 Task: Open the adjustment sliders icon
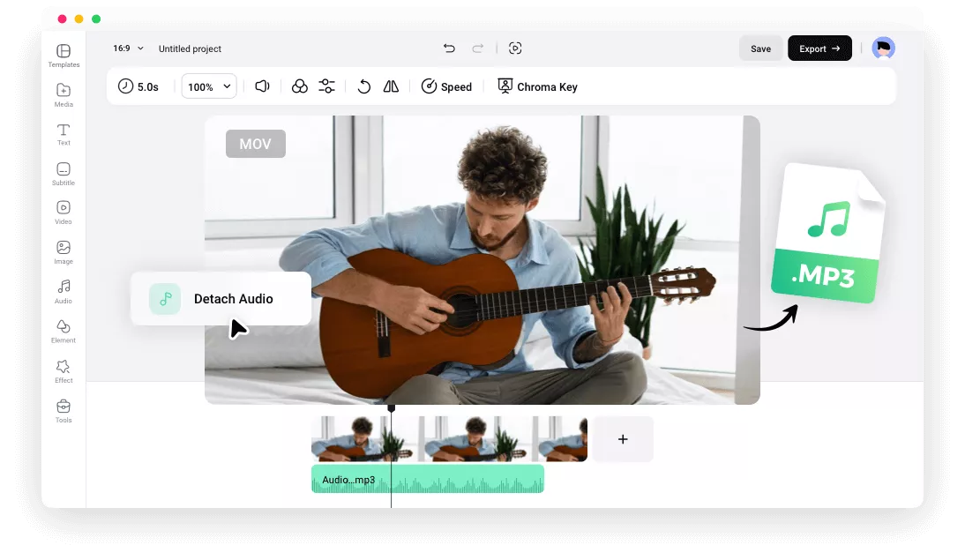326,86
